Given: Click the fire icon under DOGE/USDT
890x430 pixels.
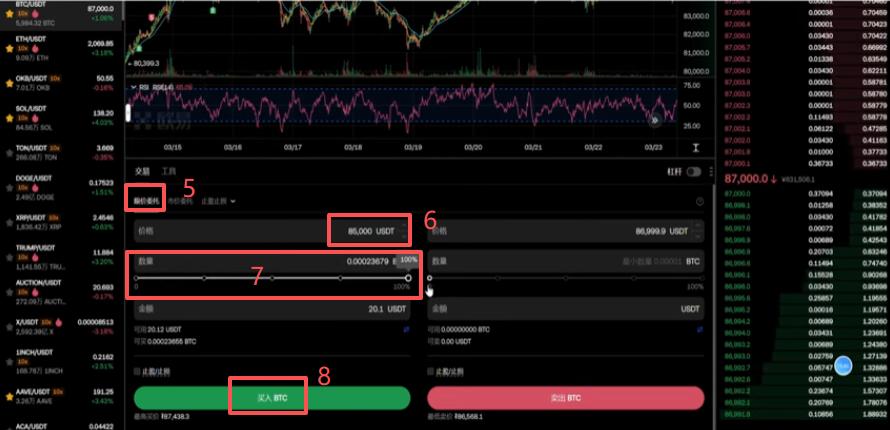Looking at the screenshot, I should pos(35,188).
